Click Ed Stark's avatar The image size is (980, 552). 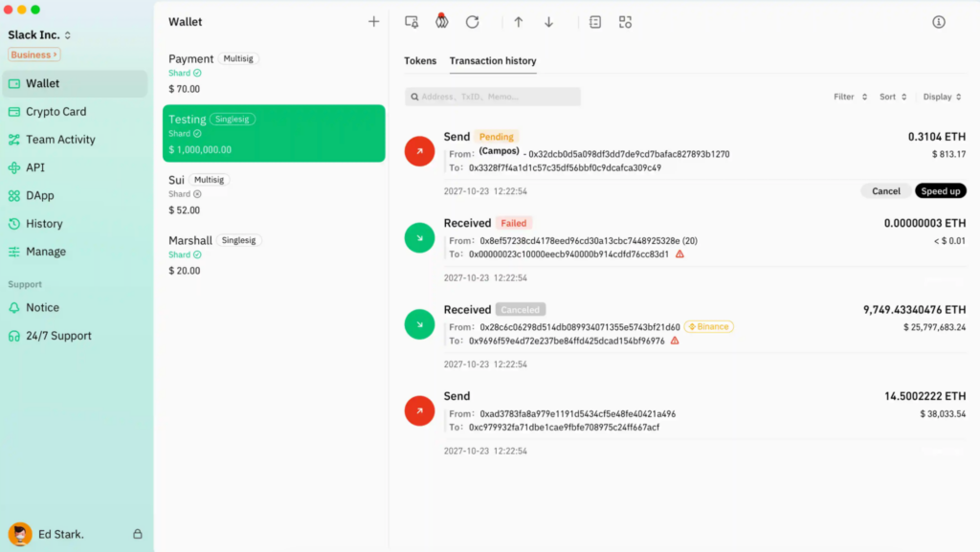[x=20, y=535]
